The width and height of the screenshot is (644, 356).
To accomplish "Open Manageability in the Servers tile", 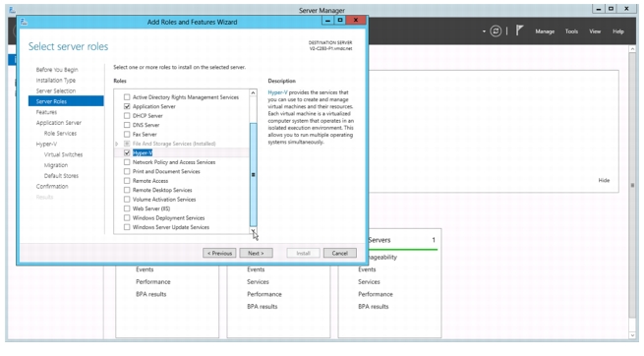I will 382,257.
